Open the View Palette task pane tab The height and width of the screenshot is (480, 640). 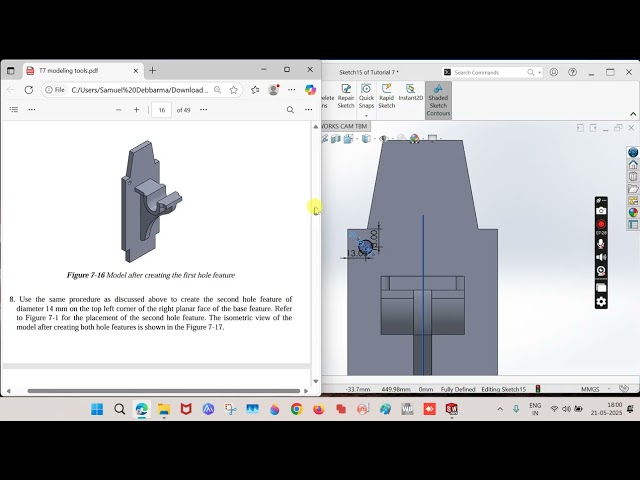point(633,201)
